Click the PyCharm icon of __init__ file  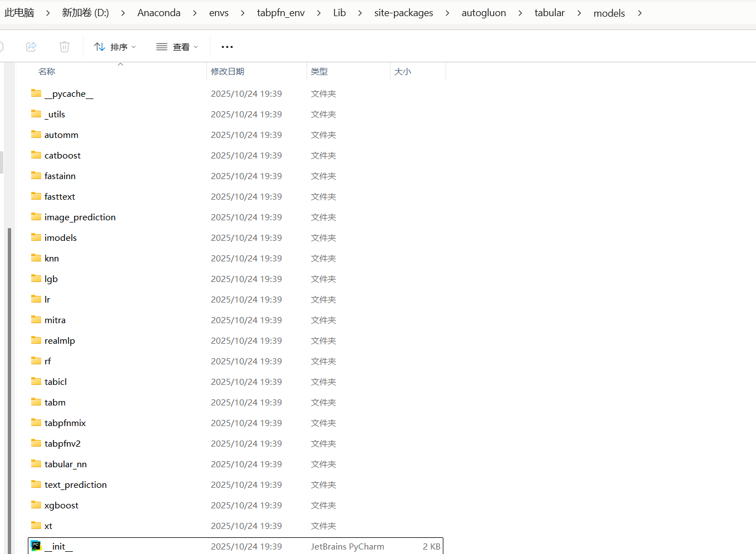pos(36,546)
